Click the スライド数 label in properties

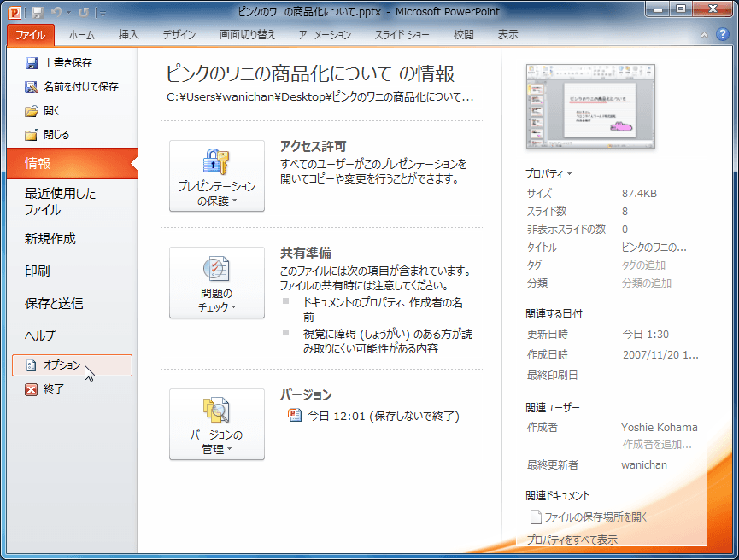(x=546, y=212)
